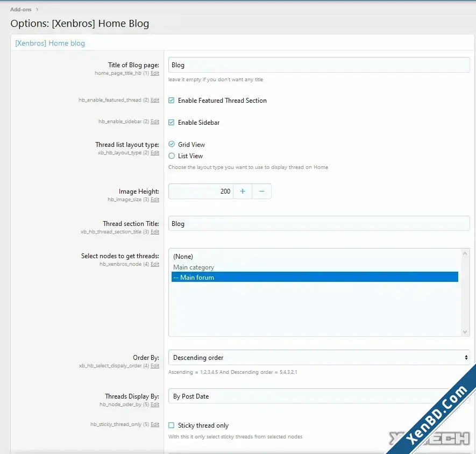The image size is (476, 454).
Task: Click the node list scroll-down arrow
Action: (465, 332)
